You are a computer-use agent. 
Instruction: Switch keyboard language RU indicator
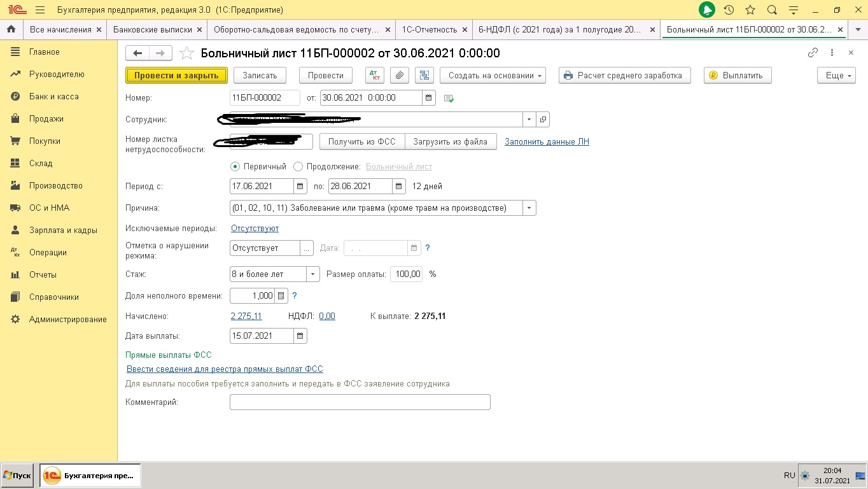(x=790, y=476)
